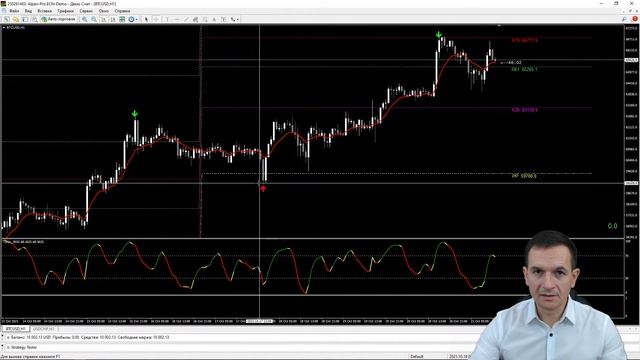The width and height of the screenshot is (640, 360).
Task: Select the red up arrow below the candle
Action: coord(263,189)
